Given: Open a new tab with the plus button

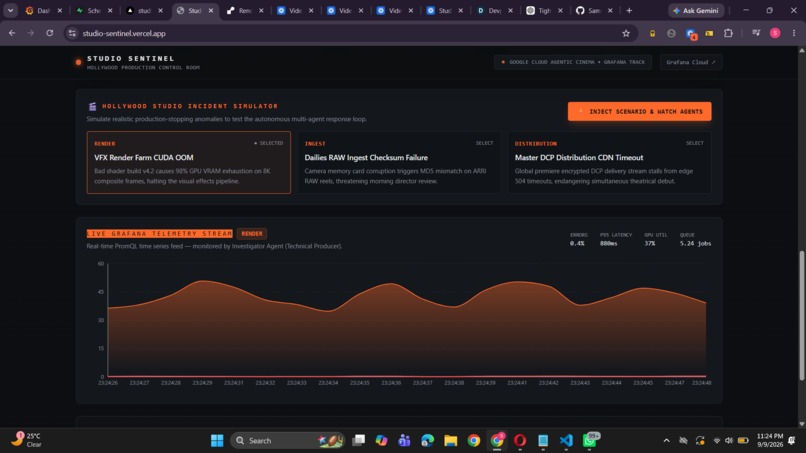Looking at the screenshot, I should [629, 10].
